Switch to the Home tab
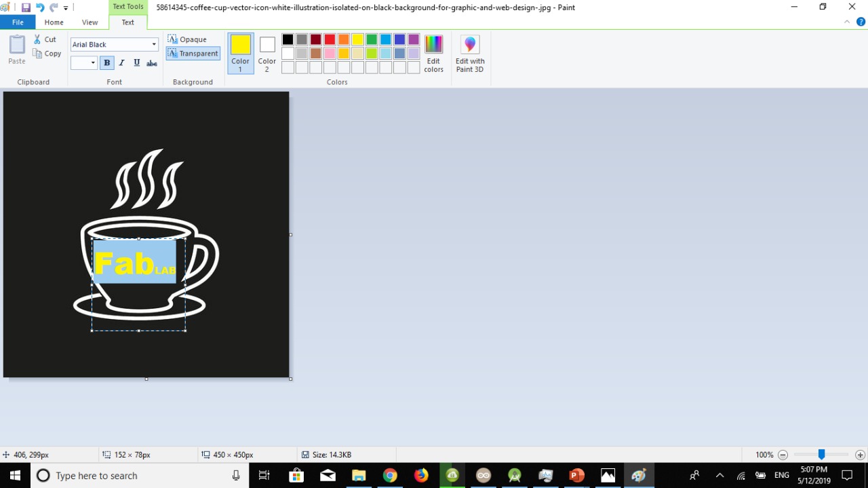This screenshot has width=868, height=488. 54,22
